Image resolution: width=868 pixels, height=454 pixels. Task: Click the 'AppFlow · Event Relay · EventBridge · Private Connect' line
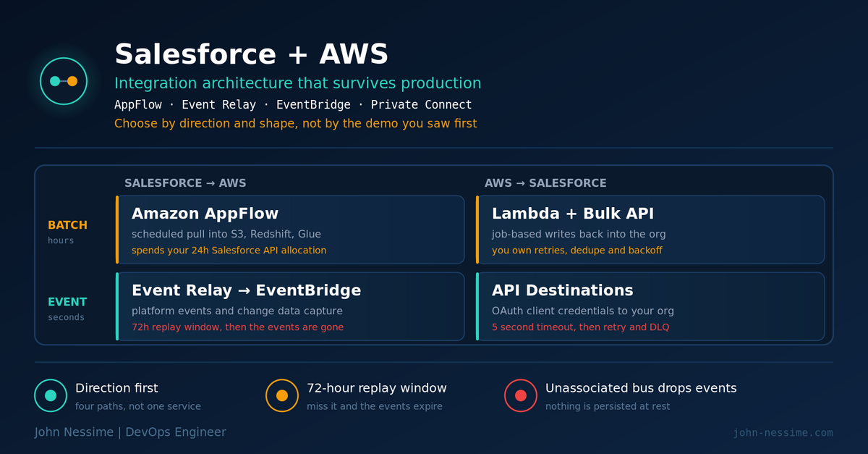(x=293, y=105)
